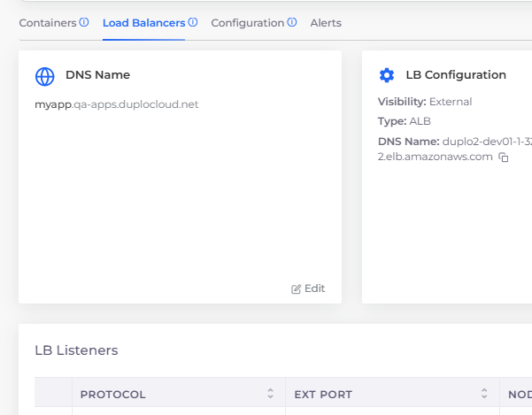The height and width of the screenshot is (415, 532).
Task: Click the pencil icon beside Edit
Action: pyautogui.click(x=296, y=288)
